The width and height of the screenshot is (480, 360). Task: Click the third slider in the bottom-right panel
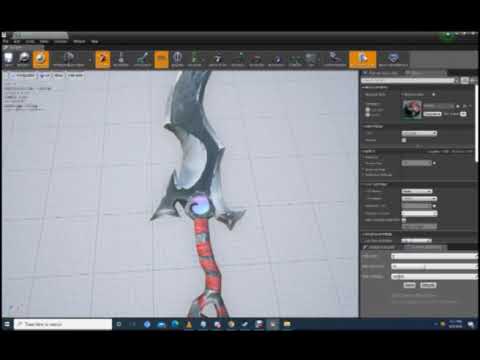[x=434, y=276]
